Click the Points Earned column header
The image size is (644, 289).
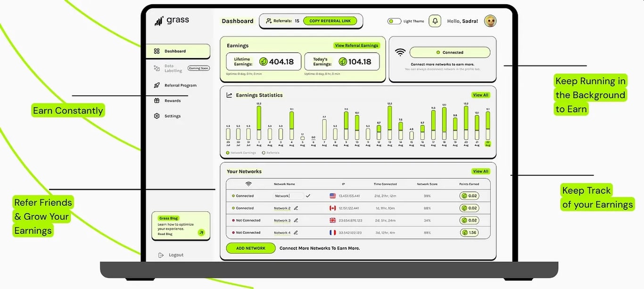click(x=469, y=184)
